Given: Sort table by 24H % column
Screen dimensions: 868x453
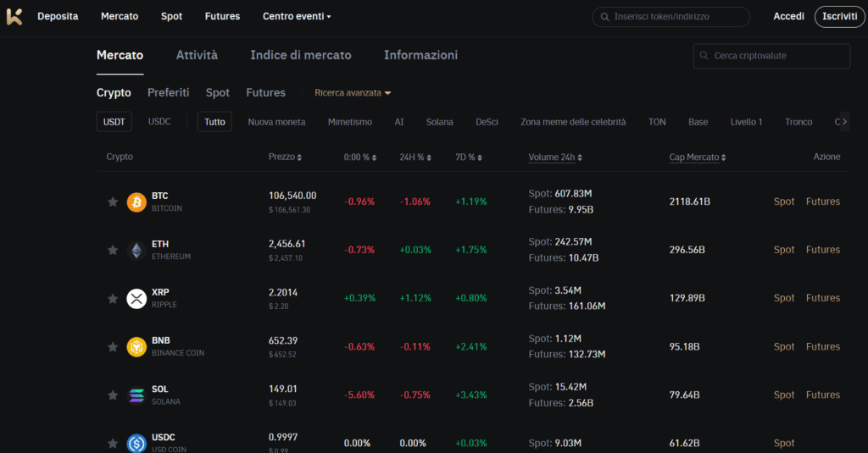Looking at the screenshot, I should [415, 157].
